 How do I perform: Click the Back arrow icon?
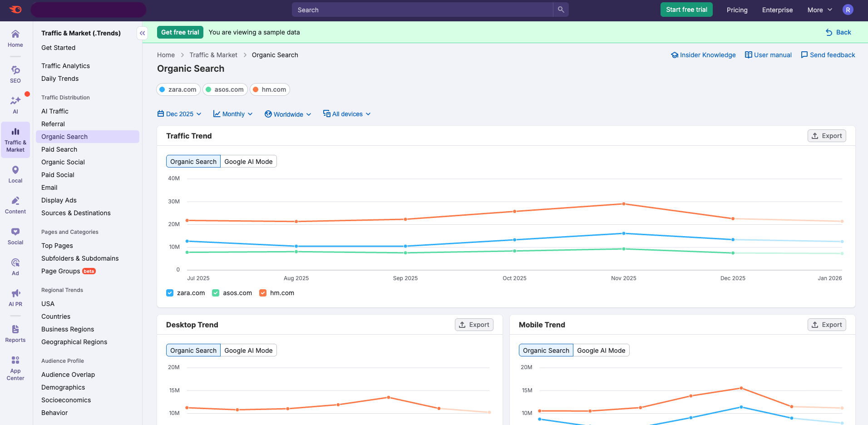pos(829,32)
